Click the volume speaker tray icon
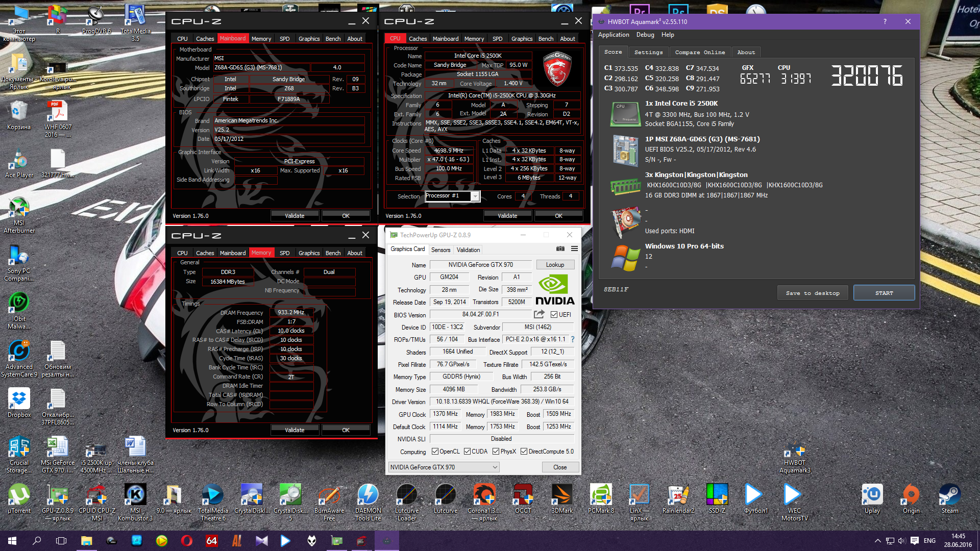The height and width of the screenshot is (551, 980). coord(902,541)
